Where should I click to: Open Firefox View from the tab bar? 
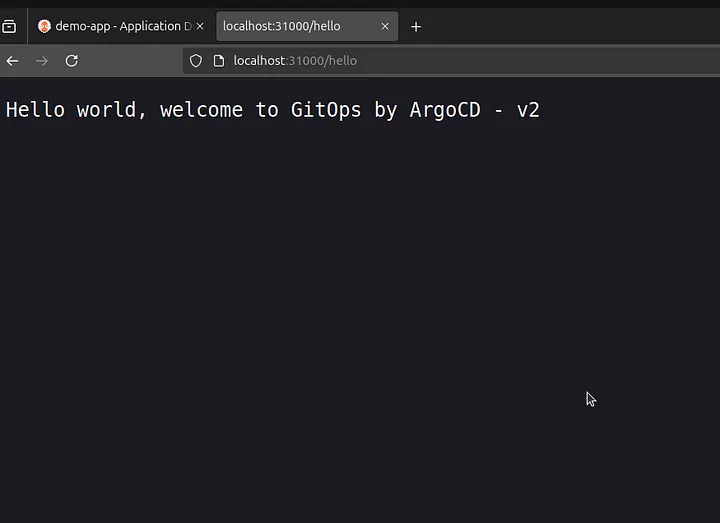pos(9,27)
